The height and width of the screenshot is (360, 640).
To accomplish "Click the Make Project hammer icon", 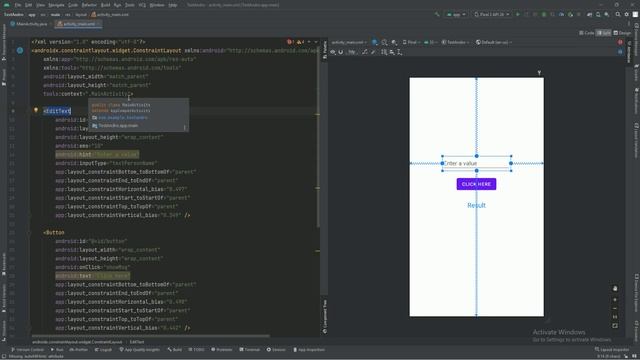I will [x=437, y=14].
